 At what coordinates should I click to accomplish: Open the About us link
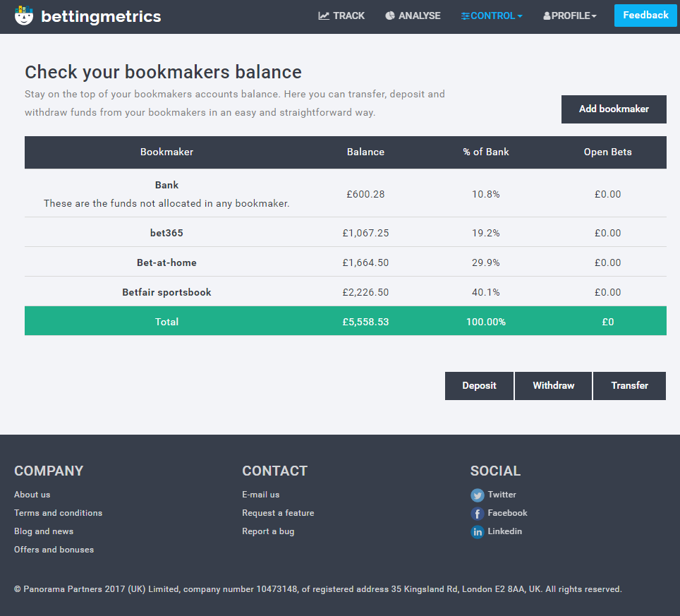(32, 495)
